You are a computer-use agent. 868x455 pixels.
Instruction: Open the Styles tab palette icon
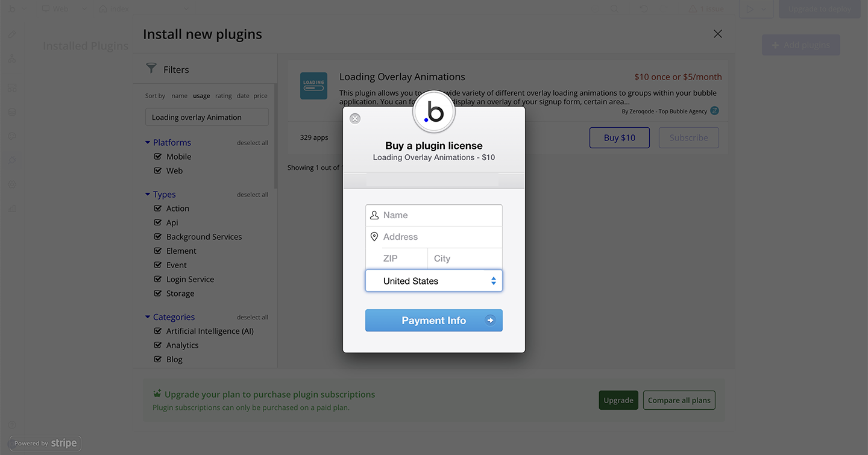point(12,136)
